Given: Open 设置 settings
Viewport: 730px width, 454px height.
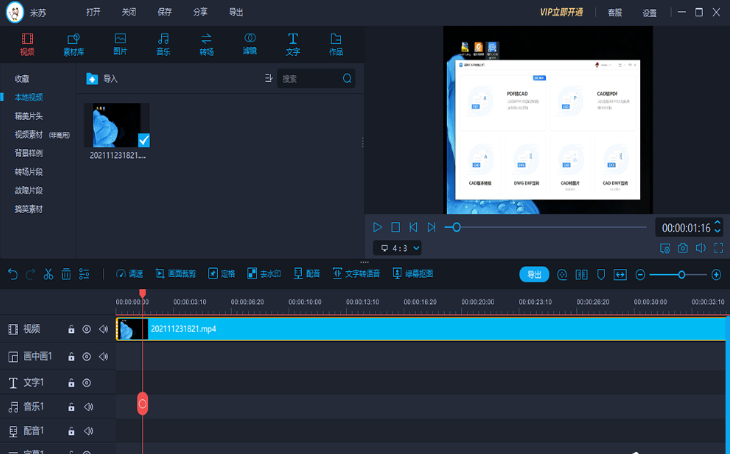Looking at the screenshot, I should point(649,13).
